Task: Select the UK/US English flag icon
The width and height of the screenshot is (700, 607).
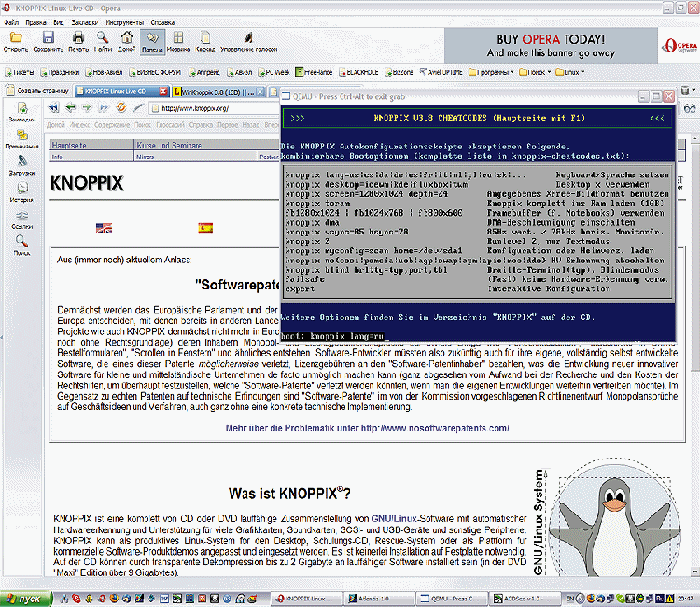Action: click(x=104, y=229)
